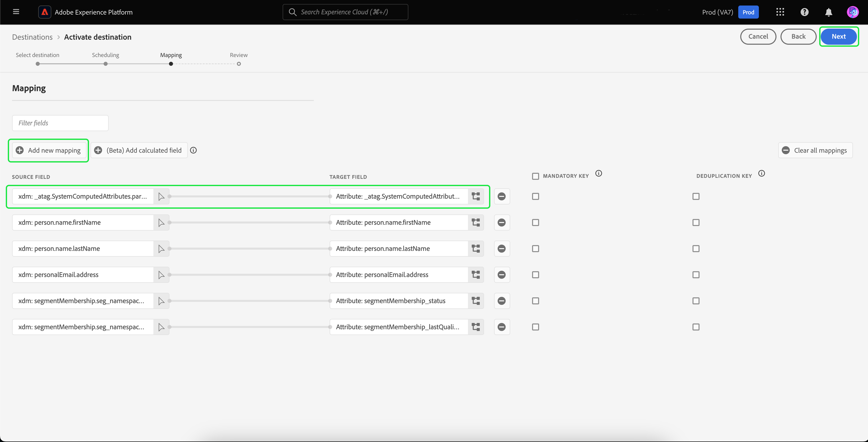Open the Prod sandbox selector
This screenshot has width=868, height=442.
point(748,12)
